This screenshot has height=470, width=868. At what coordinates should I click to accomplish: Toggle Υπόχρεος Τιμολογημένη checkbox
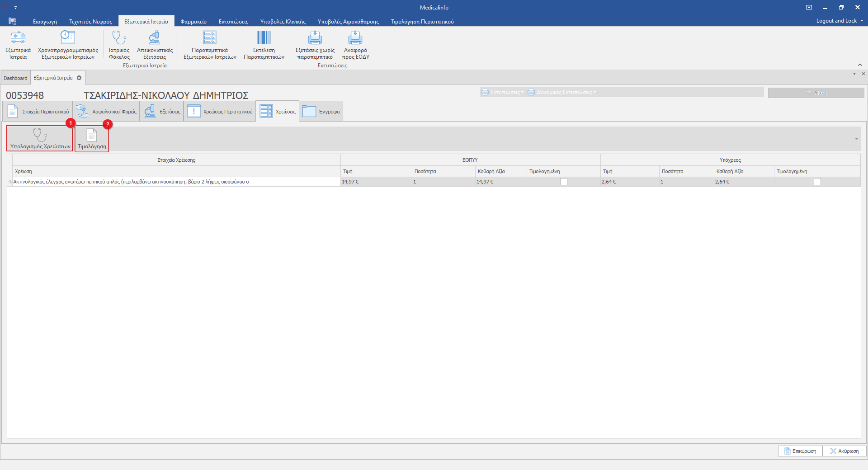817,182
